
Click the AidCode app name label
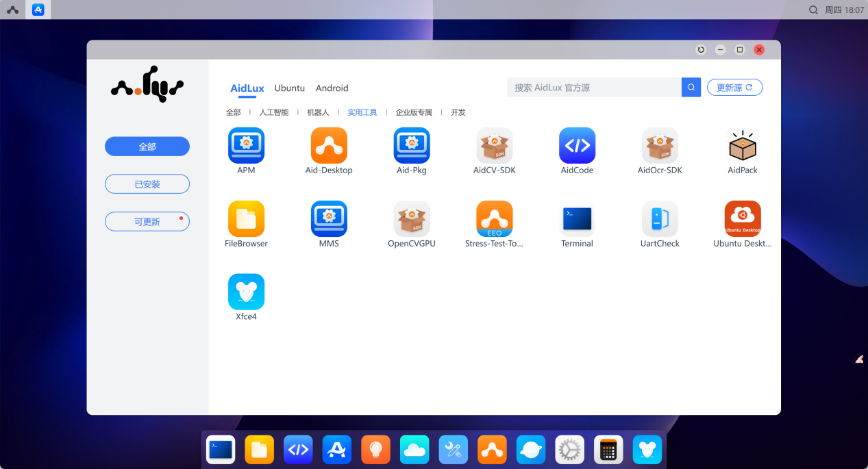click(577, 170)
